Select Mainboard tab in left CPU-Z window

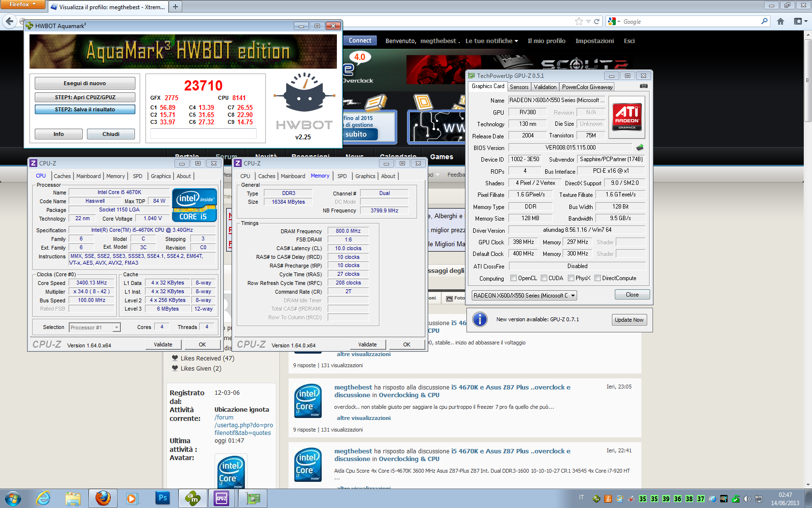[x=88, y=176]
